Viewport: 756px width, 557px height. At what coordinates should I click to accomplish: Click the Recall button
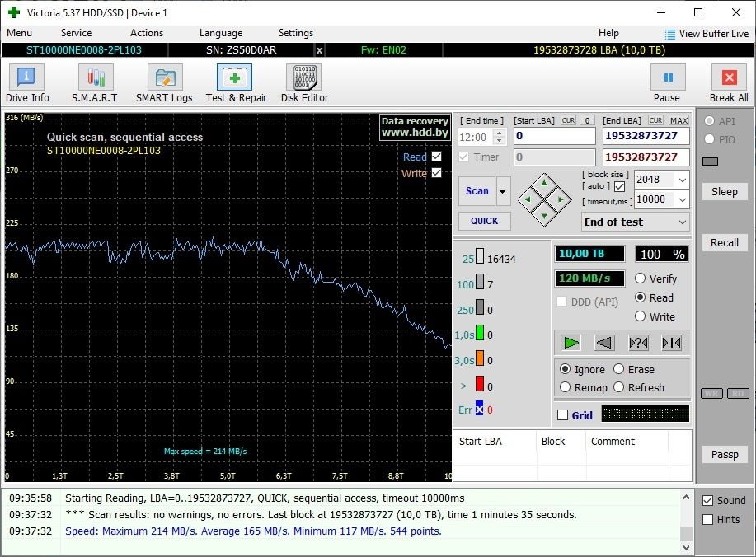[x=724, y=242]
